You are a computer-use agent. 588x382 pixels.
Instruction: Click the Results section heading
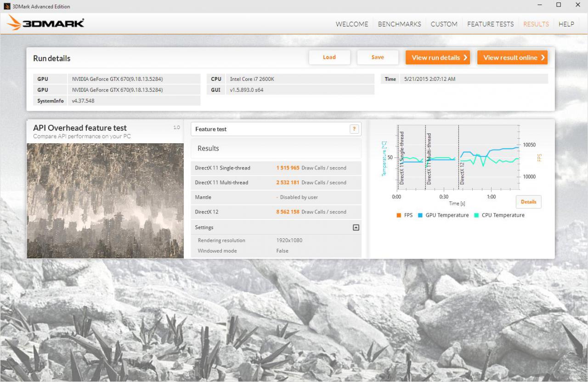[x=208, y=148]
